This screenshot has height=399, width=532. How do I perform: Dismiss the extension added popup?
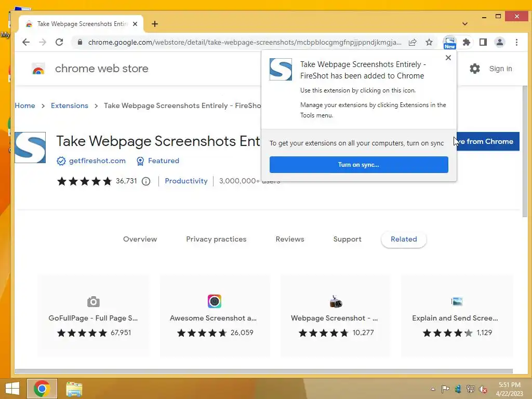click(x=448, y=58)
